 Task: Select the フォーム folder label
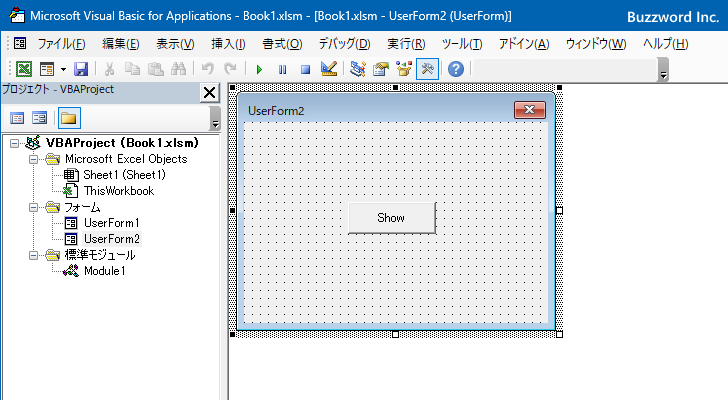pyautogui.click(x=82, y=207)
